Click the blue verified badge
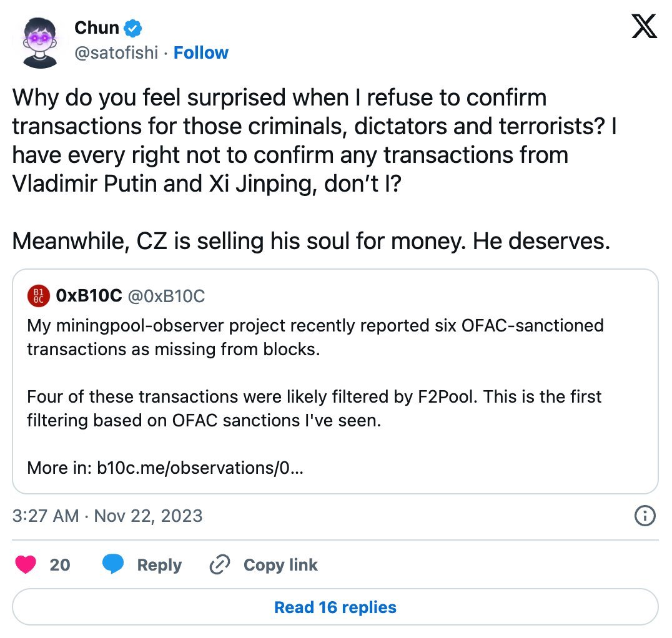Viewport: 672px width, 638px height. tap(134, 27)
